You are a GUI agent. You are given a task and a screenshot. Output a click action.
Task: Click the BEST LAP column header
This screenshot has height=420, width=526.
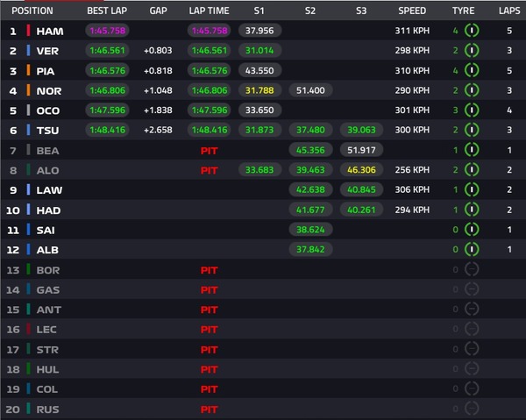[x=107, y=11]
